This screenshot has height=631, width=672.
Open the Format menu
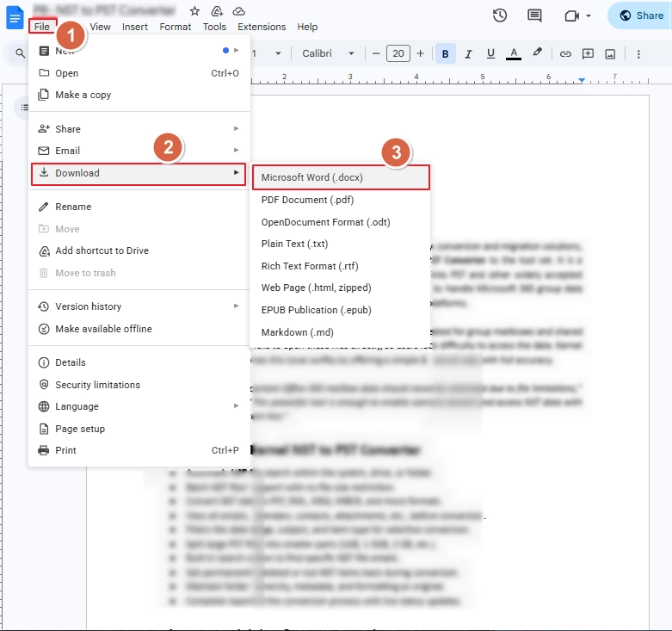[176, 27]
